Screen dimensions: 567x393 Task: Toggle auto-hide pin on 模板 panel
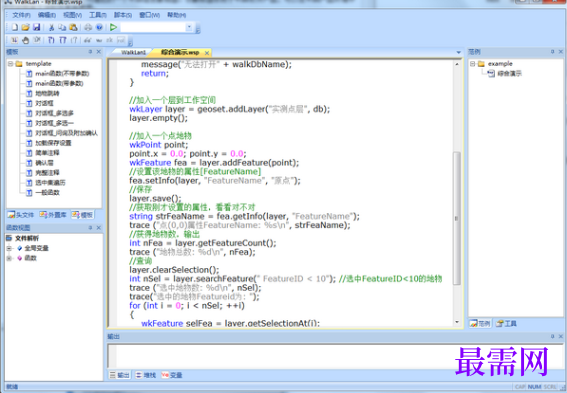[90, 52]
